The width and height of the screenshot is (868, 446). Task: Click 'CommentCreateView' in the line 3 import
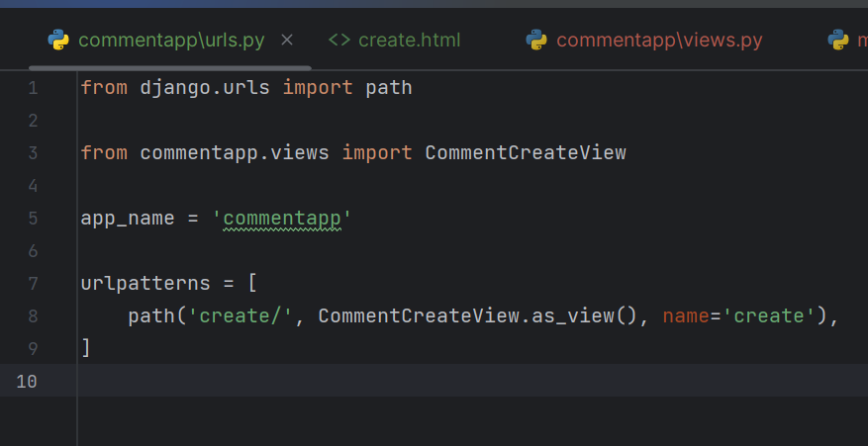[x=526, y=152]
